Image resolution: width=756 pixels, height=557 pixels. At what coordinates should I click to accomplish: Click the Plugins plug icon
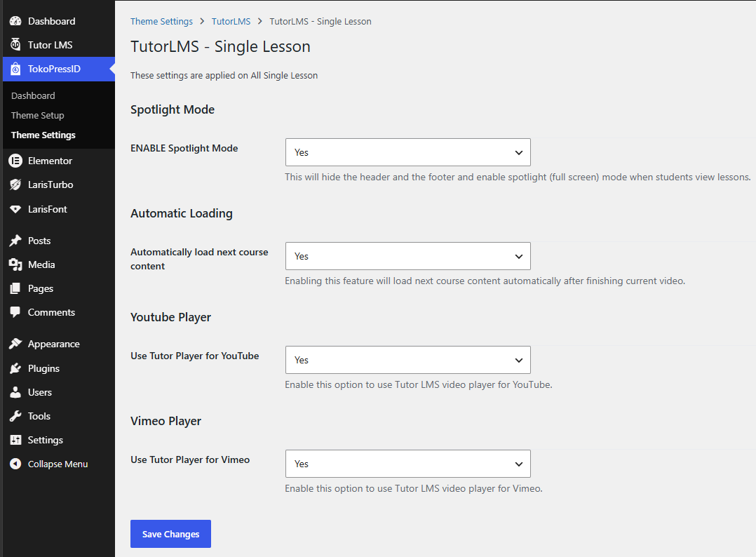pyautogui.click(x=15, y=368)
